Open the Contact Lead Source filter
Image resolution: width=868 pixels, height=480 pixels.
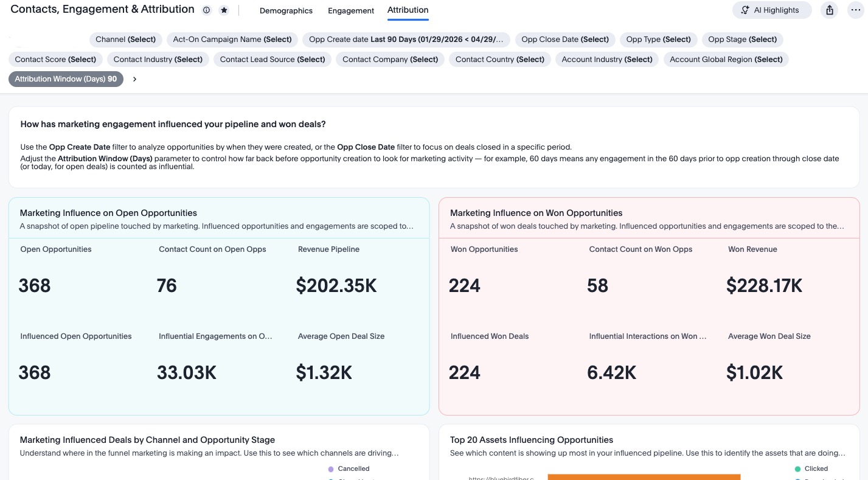pyautogui.click(x=273, y=60)
